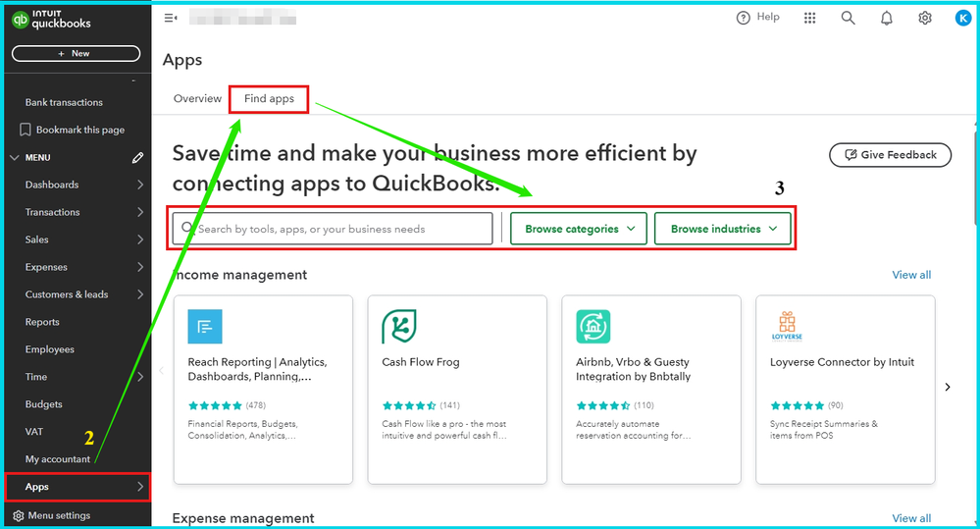The width and height of the screenshot is (980, 529).
Task: Collapse the sidebar with the hamburger icon
Action: coord(170,18)
